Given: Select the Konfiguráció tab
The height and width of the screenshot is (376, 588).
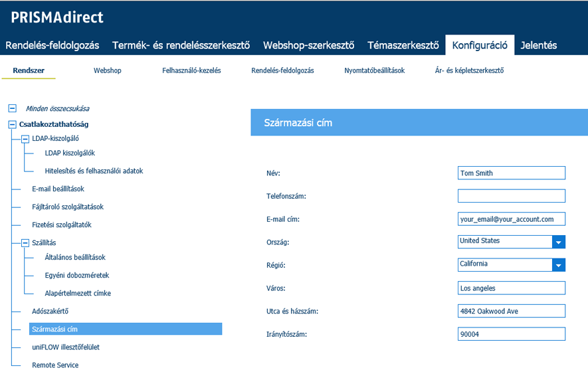Looking at the screenshot, I should 480,45.
